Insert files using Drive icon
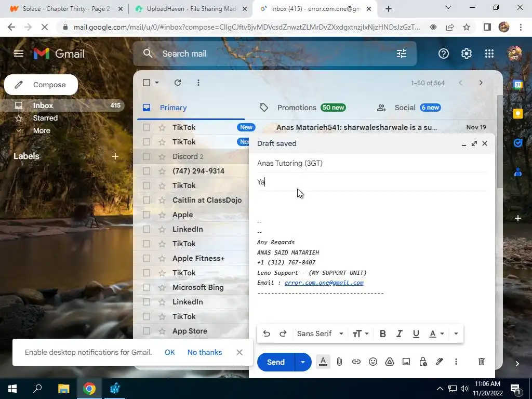 390,362
